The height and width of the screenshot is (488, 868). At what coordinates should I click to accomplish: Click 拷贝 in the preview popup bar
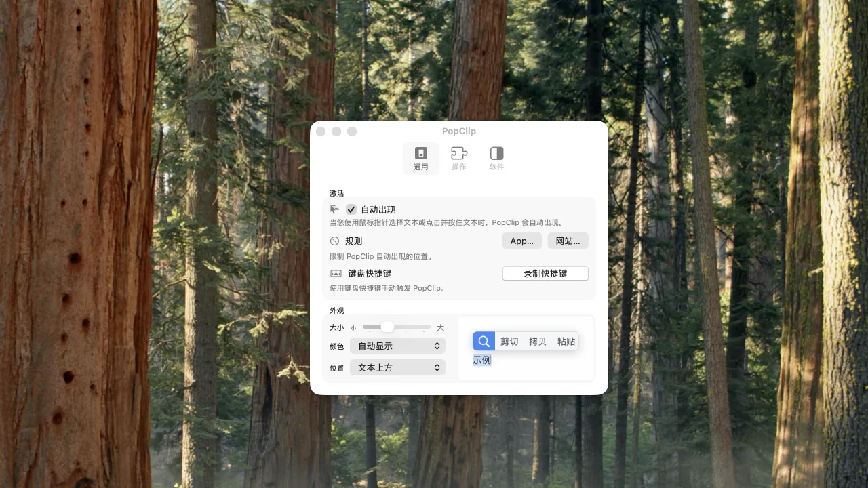538,341
